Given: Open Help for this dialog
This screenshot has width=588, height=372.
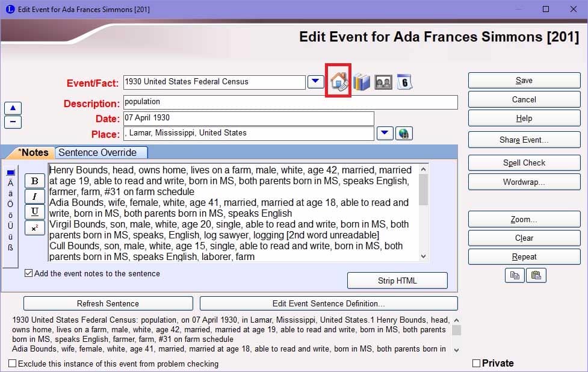Looking at the screenshot, I should tap(524, 118).
